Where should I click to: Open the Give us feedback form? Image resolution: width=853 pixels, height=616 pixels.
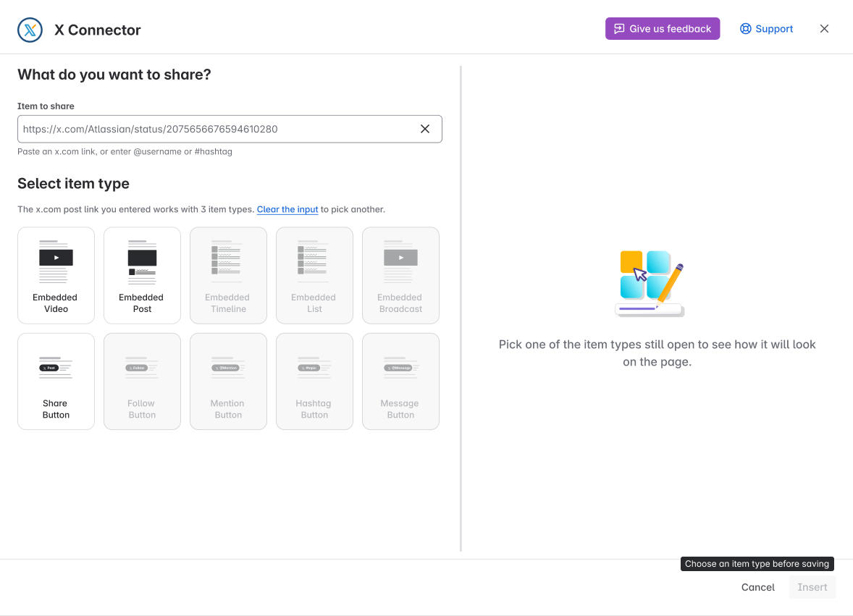(x=662, y=29)
